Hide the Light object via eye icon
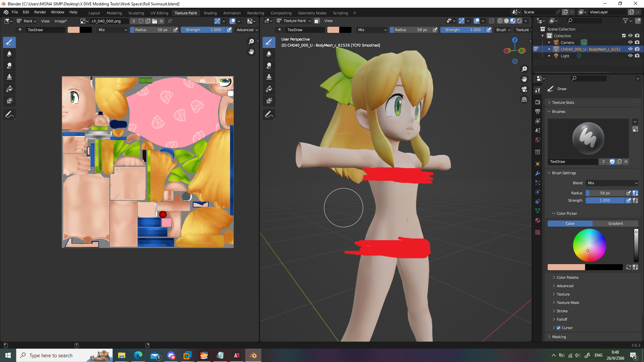The image size is (644, 362). (630, 56)
